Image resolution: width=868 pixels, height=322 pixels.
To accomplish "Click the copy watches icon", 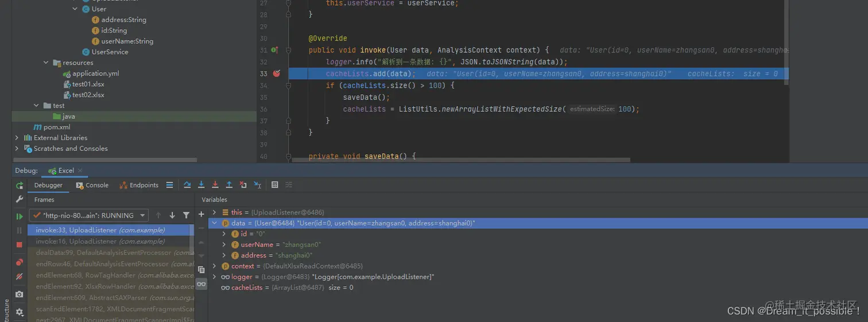I will coord(201,269).
